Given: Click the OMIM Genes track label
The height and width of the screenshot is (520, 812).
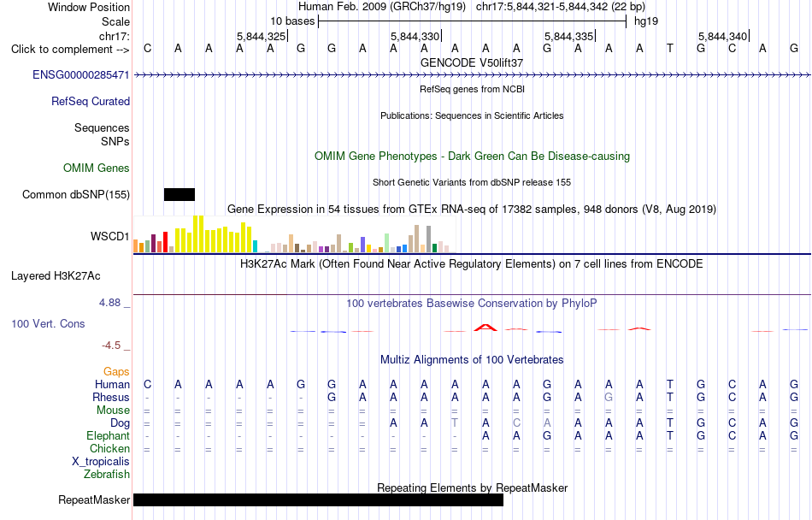Looking at the screenshot, I should click(97, 168).
